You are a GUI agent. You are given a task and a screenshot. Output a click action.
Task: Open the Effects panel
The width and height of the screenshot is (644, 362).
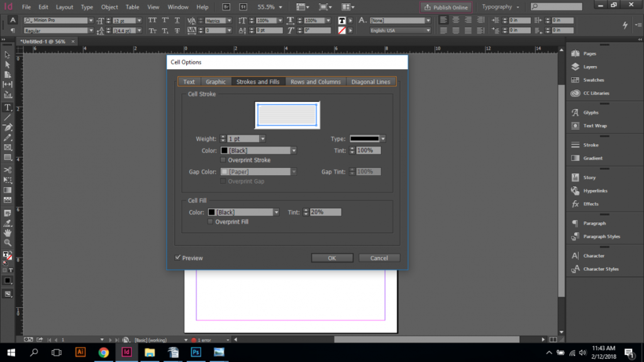click(x=590, y=204)
